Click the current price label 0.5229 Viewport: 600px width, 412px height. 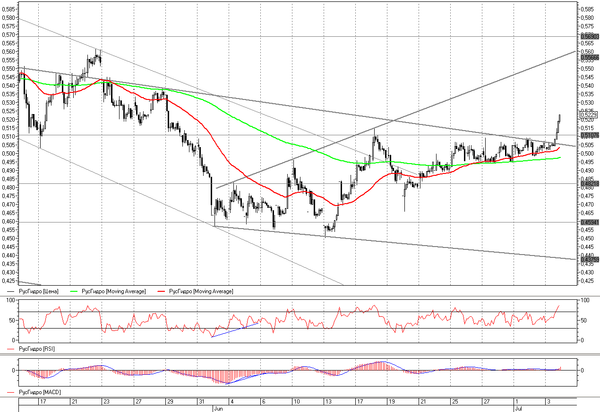pos(588,115)
